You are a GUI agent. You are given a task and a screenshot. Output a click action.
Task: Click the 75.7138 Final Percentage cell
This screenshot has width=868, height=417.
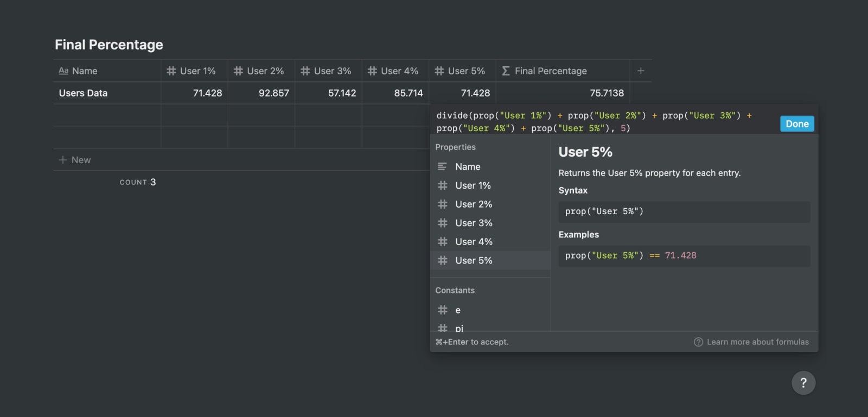coord(563,93)
